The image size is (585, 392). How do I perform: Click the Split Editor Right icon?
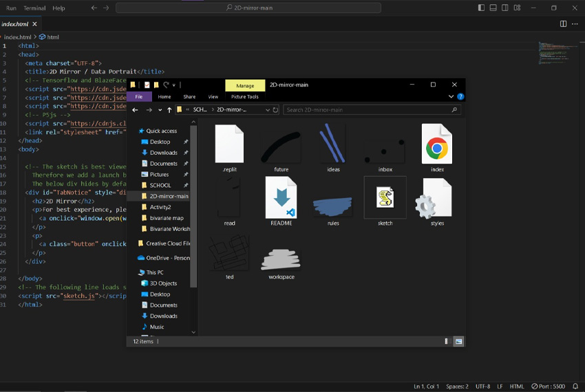pos(563,23)
